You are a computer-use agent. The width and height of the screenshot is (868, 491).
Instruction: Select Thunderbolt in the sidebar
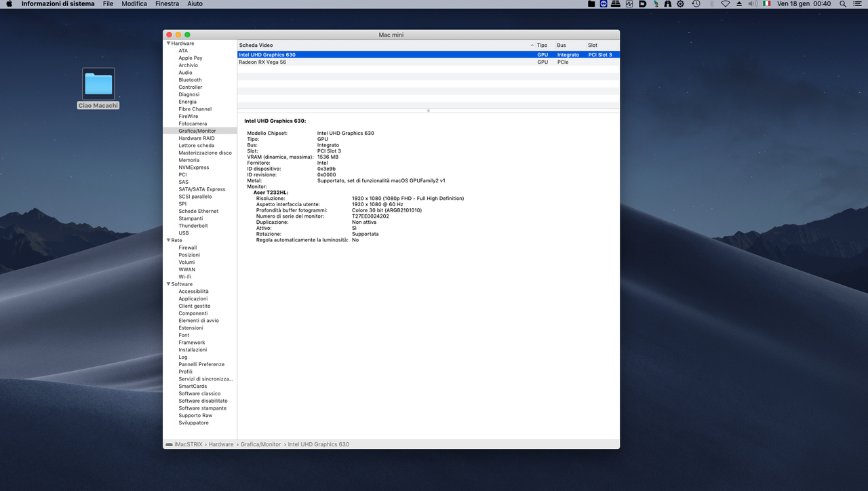pyautogui.click(x=193, y=226)
